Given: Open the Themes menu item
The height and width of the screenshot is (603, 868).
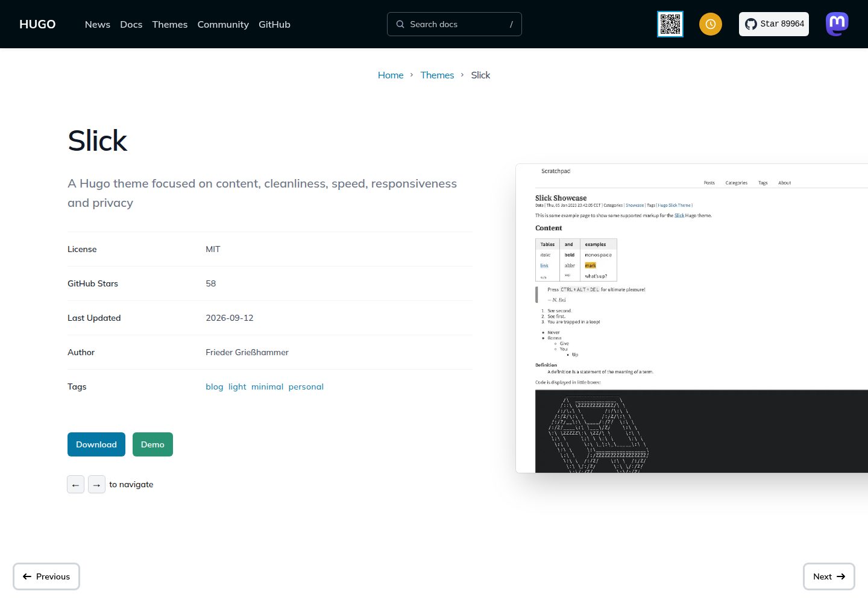Looking at the screenshot, I should point(170,24).
